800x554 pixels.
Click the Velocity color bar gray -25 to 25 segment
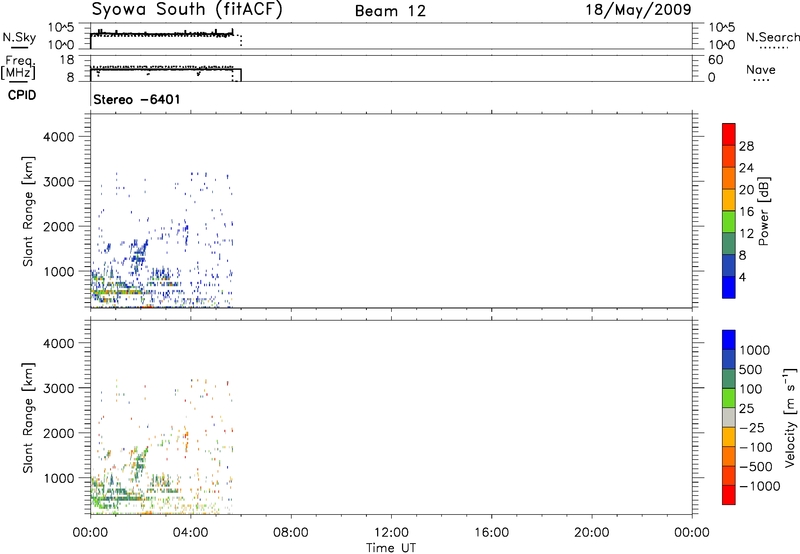coord(729,417)
